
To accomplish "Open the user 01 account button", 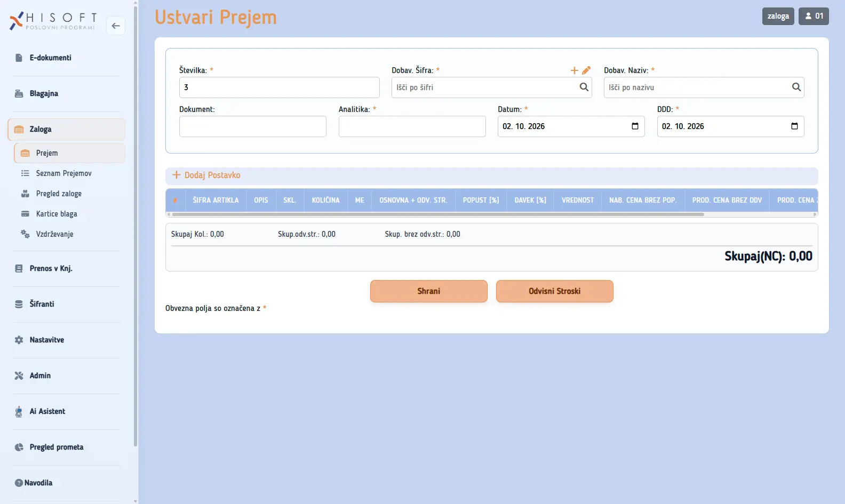I will [x=814, y=16].
